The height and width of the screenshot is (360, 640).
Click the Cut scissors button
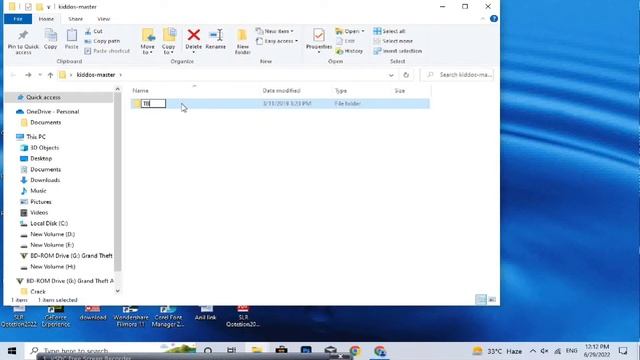coord(94,31)
